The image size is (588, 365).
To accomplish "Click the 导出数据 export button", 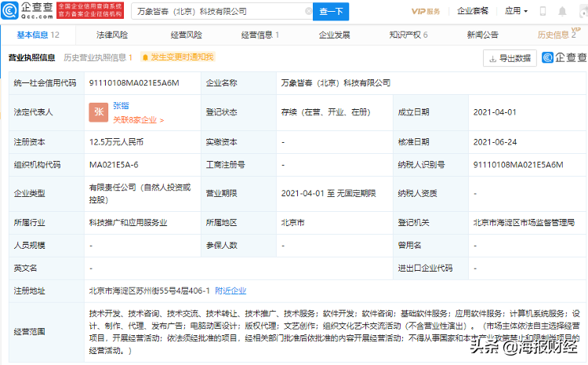I will 510,58.
